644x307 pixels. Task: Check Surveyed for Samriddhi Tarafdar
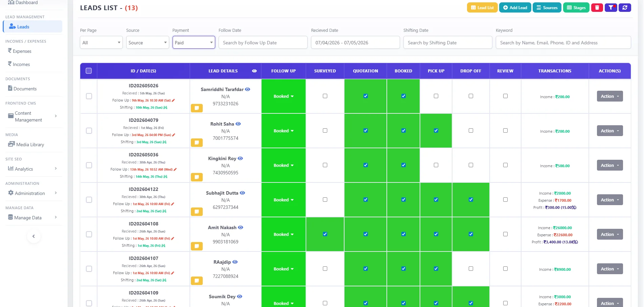325,96
